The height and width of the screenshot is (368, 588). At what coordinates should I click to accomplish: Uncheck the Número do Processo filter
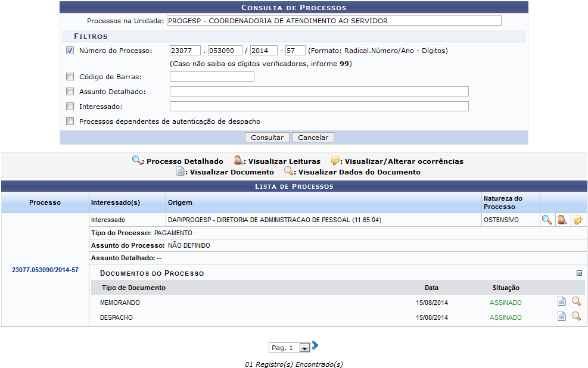point(70,51)
